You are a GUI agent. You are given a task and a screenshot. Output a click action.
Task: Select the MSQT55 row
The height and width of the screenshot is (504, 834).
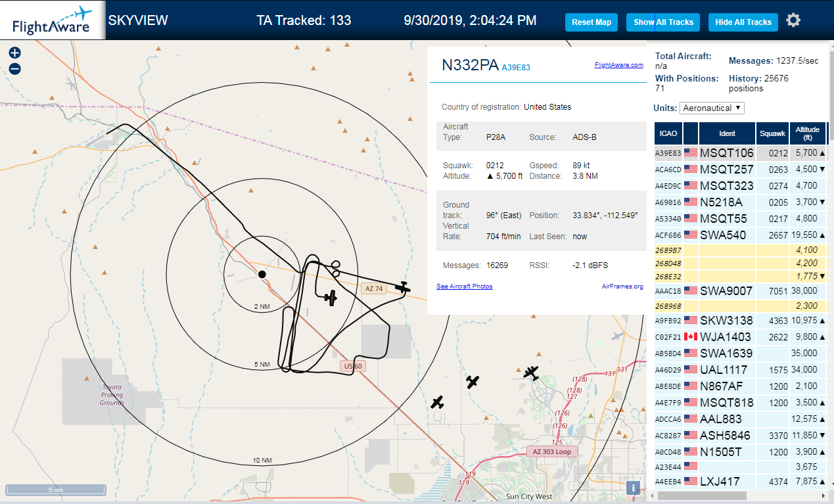tap(740, 219)
